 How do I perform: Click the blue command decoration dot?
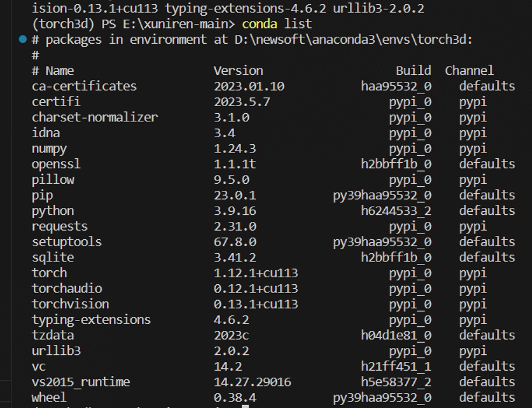click(23, 39)
